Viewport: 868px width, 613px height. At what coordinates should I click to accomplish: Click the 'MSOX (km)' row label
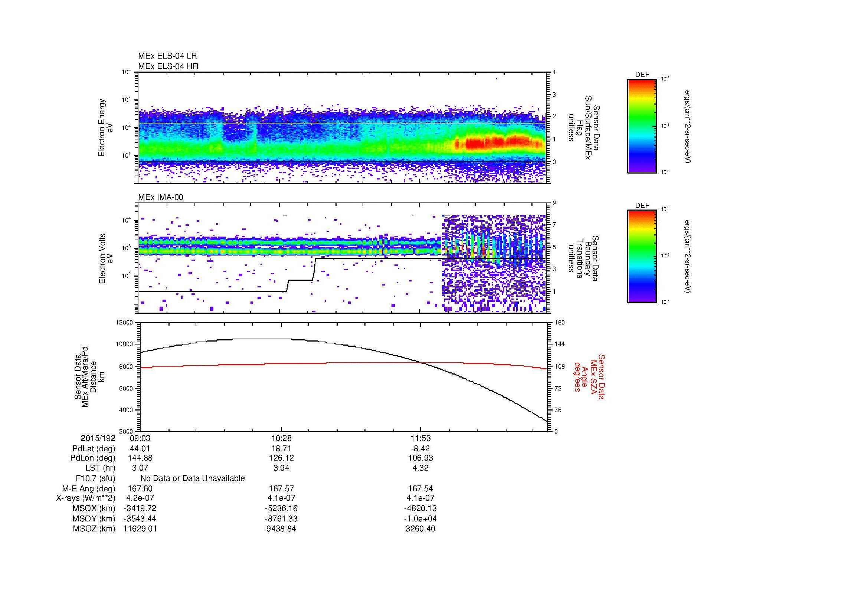pos(94,508)
